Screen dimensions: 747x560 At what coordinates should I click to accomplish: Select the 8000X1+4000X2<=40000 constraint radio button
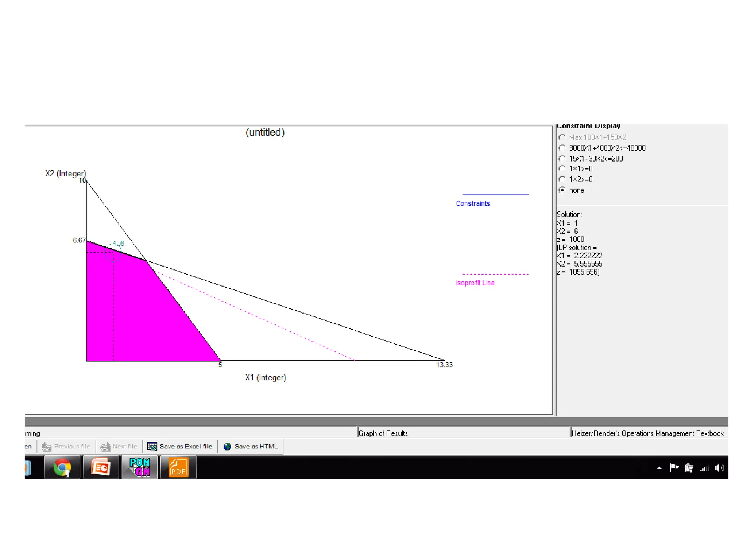click(x=562, y=148)
